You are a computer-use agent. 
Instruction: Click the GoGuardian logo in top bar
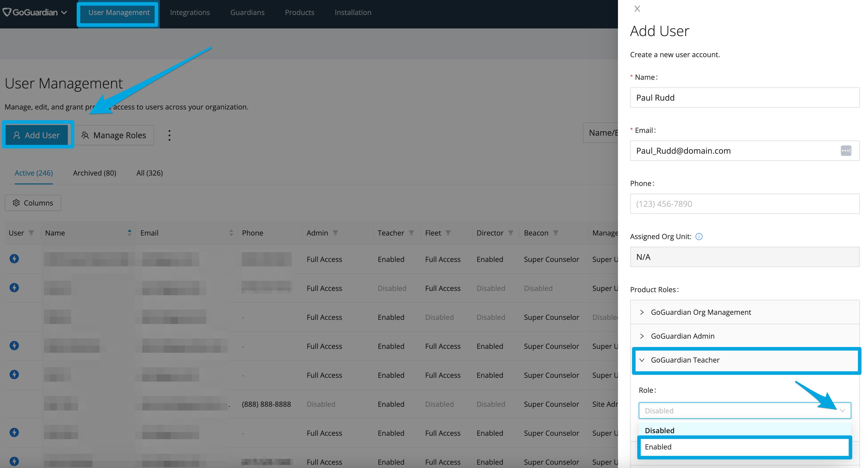point(30,12)
